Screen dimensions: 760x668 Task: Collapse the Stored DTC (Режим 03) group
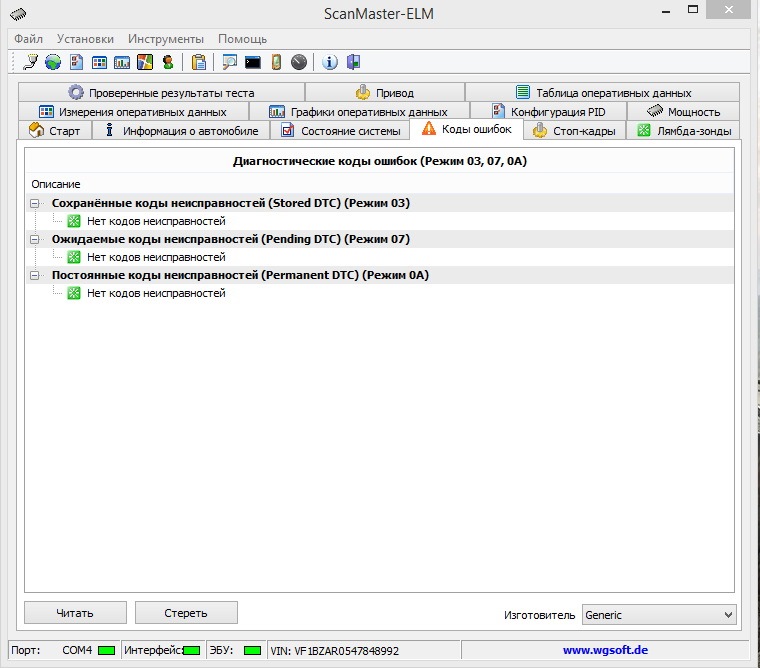click(34, 204)
